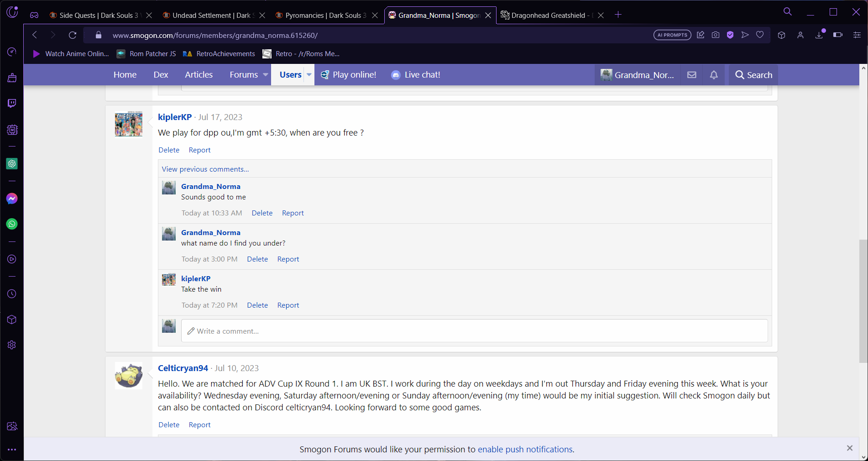Open Facebook Messenger in sidebar
868x461 pixels.
pyautogui.click(x=12, y=199)
